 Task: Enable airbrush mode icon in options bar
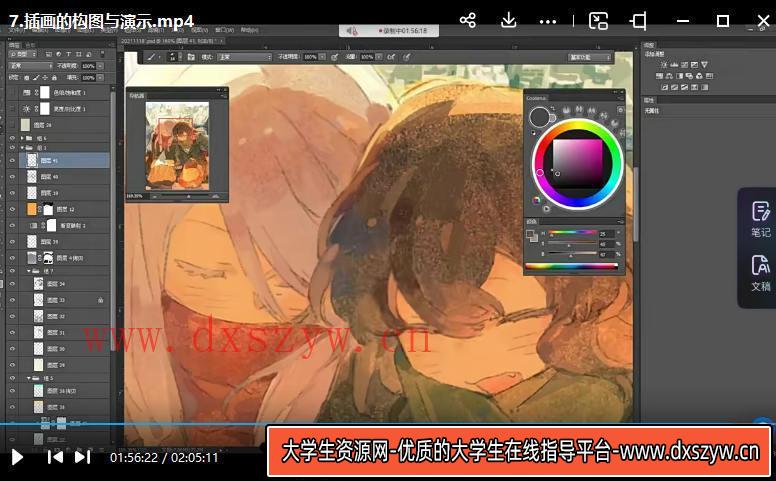point(391,57)
